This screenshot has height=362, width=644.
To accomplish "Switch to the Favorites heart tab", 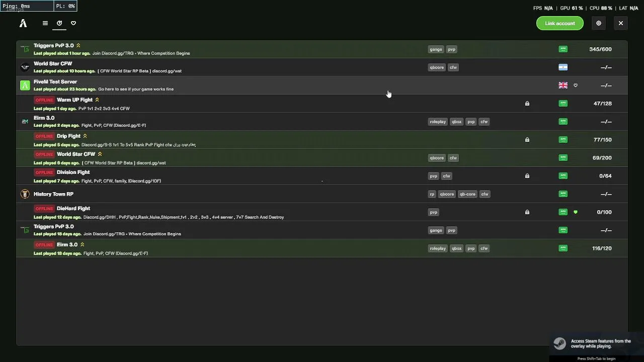I will click(73, 23).
